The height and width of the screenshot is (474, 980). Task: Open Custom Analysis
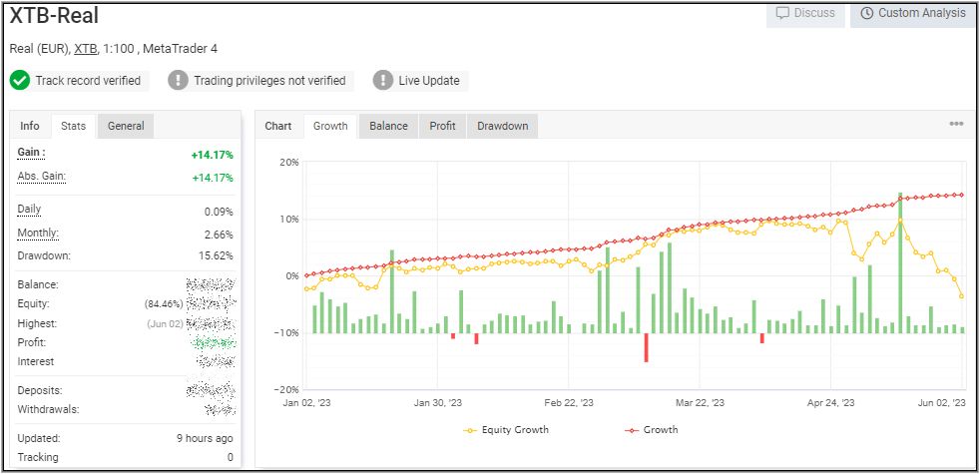click(912, 14)
